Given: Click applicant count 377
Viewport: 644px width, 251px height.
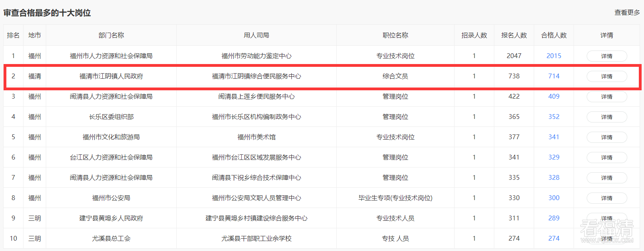Looking at the screenshot, I should [x=514, y=137].
